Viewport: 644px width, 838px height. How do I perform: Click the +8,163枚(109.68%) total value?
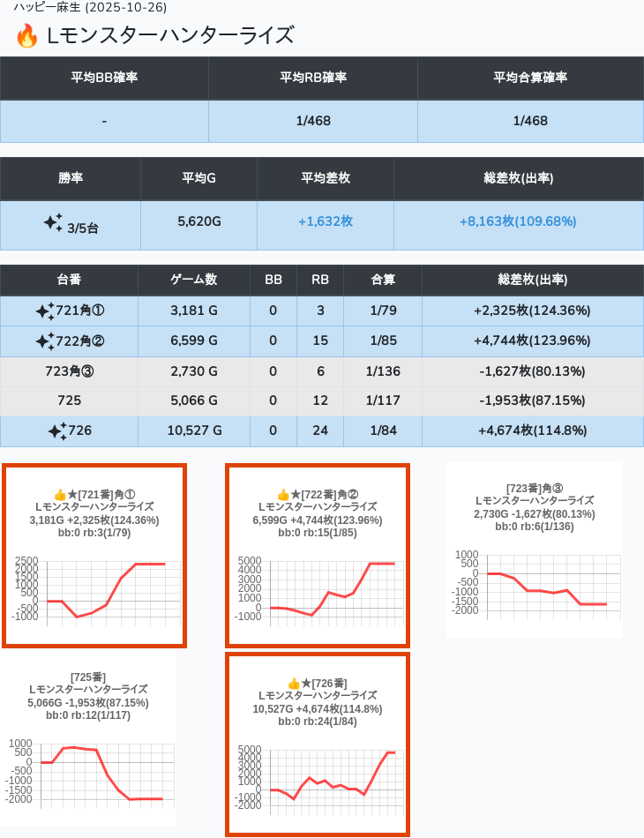coord(518,221)
